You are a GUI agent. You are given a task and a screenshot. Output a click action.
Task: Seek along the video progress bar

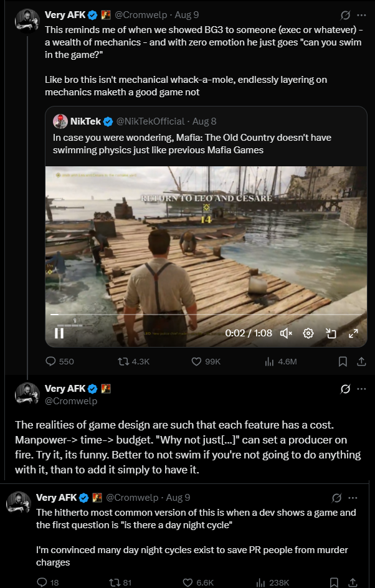coord(206,315)
